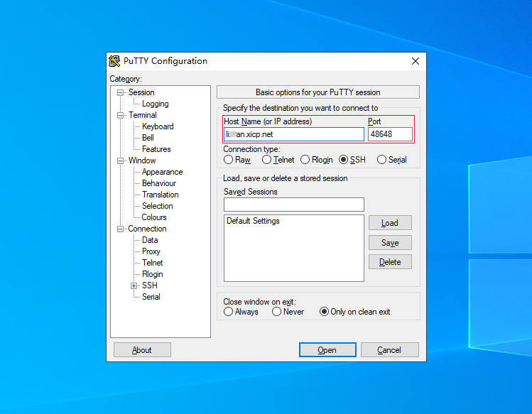Image resolution: width=532 pixels, height=414 pixels.
Task: Open the Connection category
Action: pos(147,229)
